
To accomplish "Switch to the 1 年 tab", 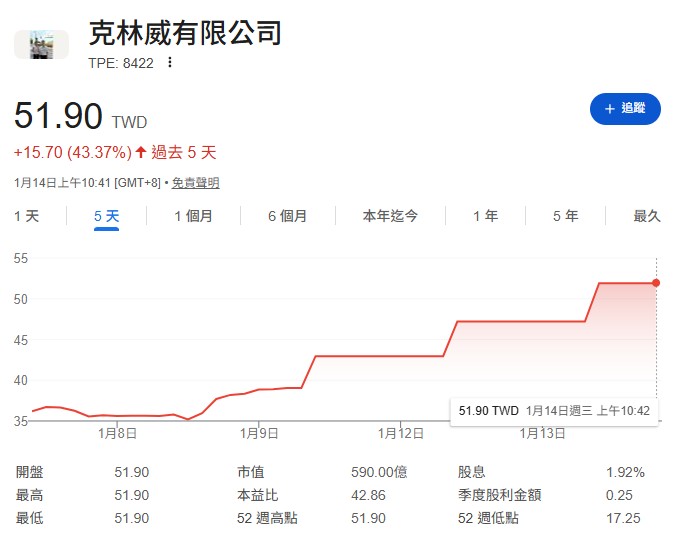I will [x=485, y=216].
